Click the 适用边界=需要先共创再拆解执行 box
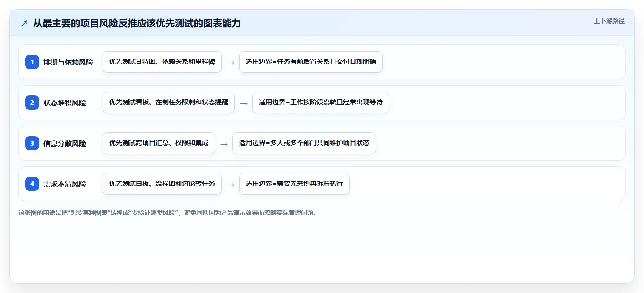The image size is (644, 293). click(x=294, y=184)
